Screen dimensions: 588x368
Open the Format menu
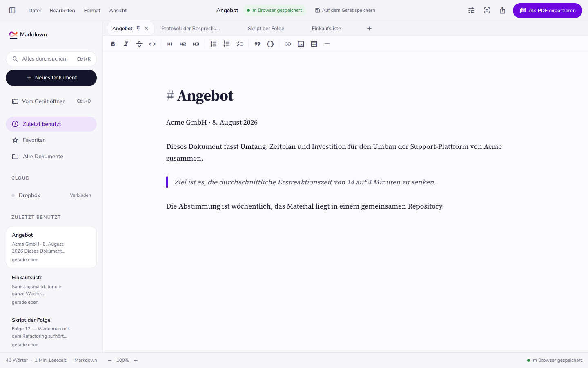point(92,11)
